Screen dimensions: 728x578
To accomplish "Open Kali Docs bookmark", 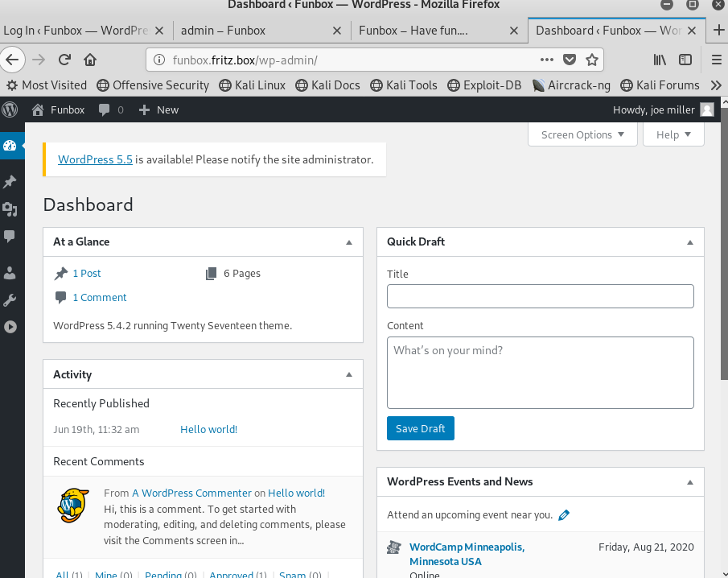I will coord(327,85).
